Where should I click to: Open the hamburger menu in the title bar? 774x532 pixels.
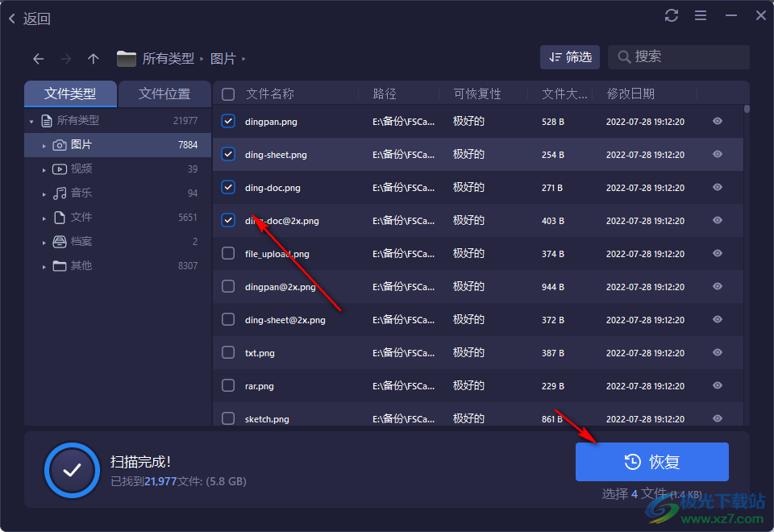701,15
